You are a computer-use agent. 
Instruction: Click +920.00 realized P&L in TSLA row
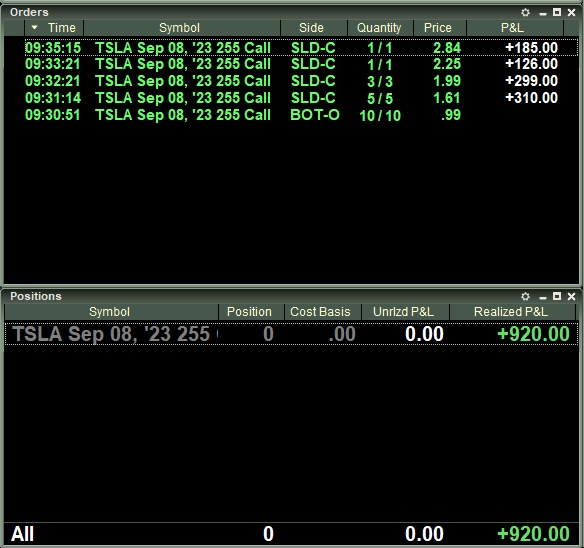533,334
